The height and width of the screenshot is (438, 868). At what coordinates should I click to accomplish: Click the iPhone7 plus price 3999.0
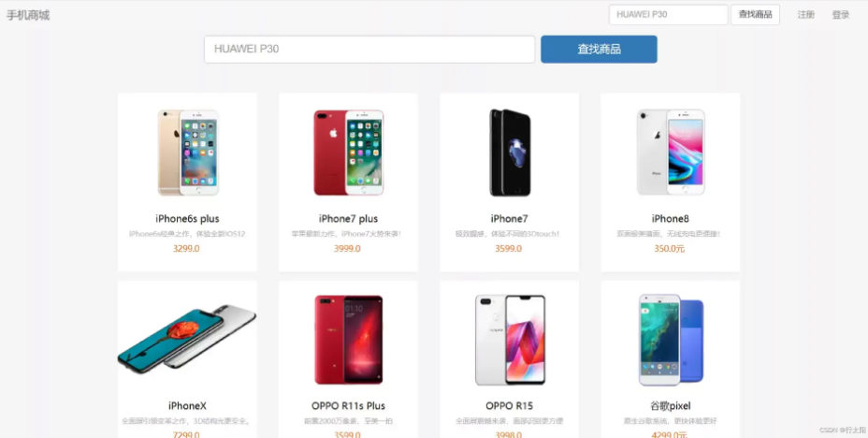click(347, 249)
